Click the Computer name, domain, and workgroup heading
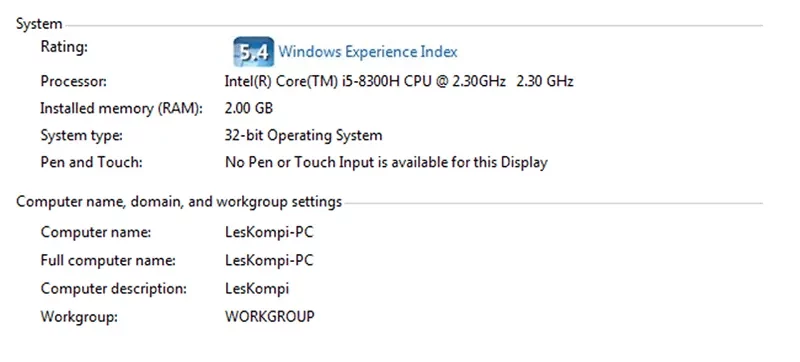This screenshot has height=362, width=800. (x=179, y=202)
